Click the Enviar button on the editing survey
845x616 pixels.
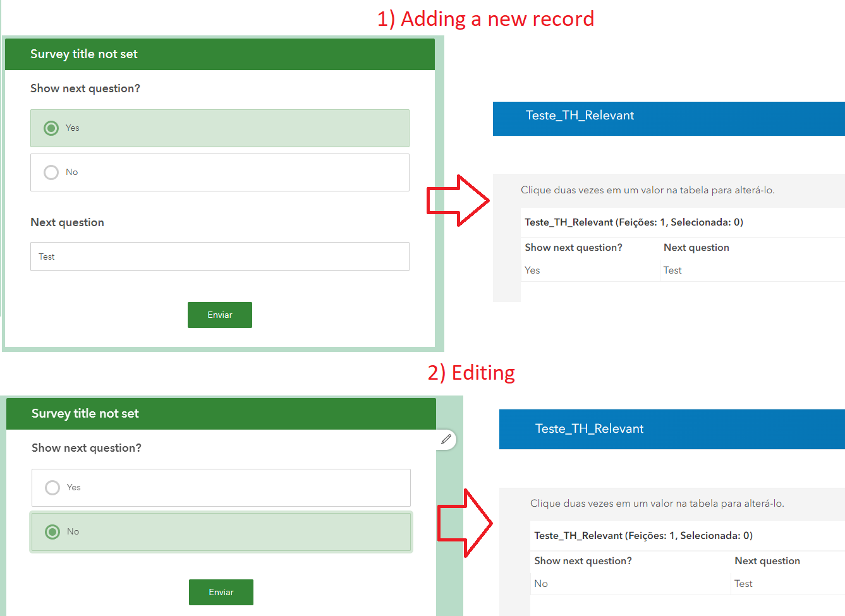coord(221,592)
